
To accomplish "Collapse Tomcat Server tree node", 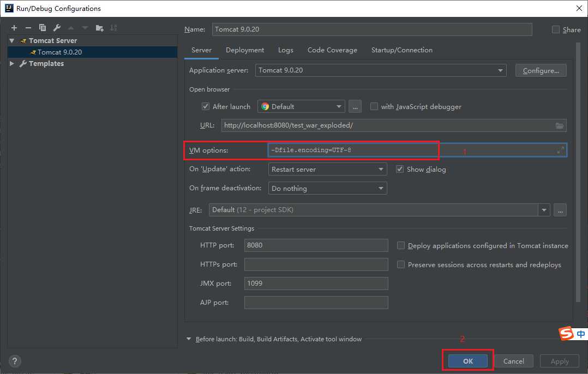I will (x=12, y=40).
